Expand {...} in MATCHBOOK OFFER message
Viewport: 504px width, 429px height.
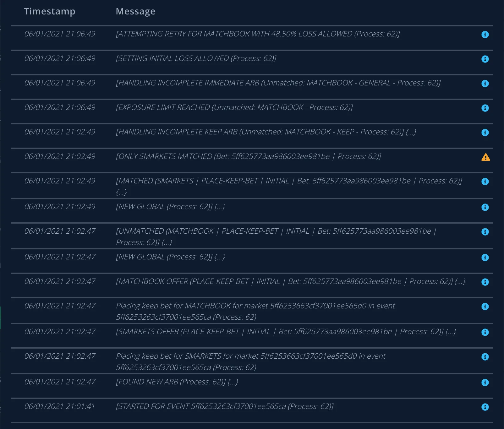pos(460,281)
